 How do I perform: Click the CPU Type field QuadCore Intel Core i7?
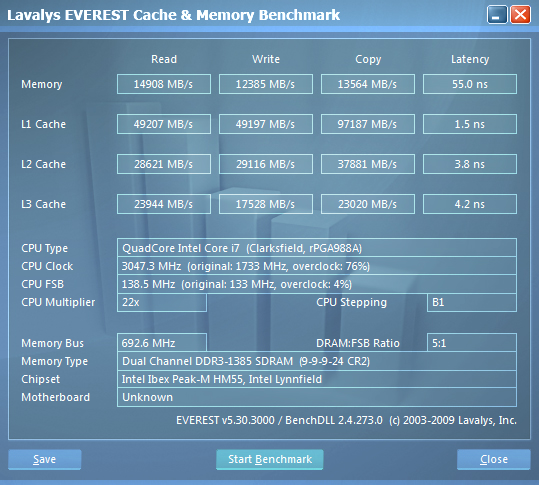(317, 248)
